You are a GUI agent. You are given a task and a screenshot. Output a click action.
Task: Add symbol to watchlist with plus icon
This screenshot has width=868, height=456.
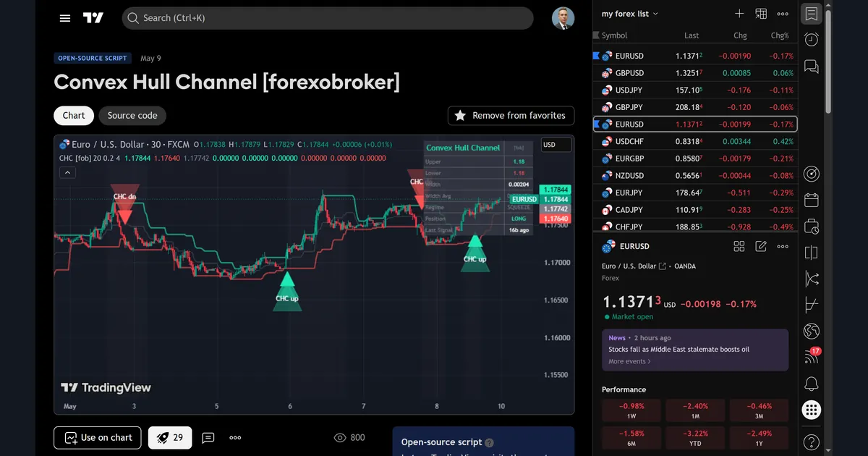(x=739, y=14)
